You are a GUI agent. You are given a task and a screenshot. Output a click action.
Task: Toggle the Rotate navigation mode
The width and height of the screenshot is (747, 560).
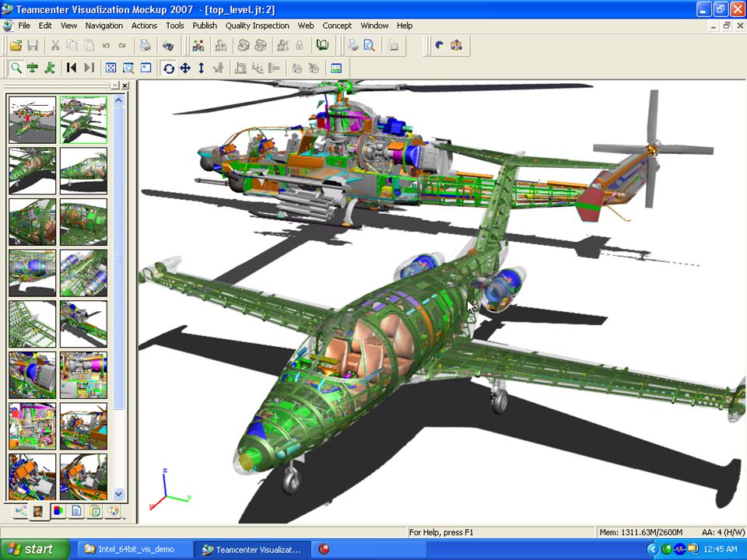pos(168,68)
